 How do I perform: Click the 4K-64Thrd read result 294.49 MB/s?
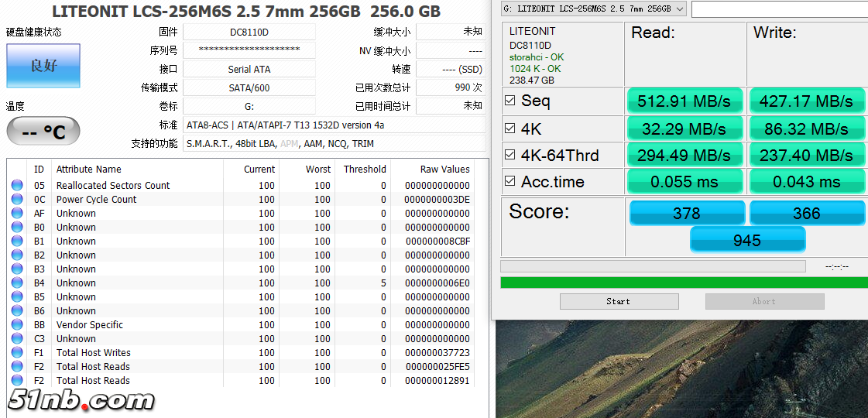[684, 156]
